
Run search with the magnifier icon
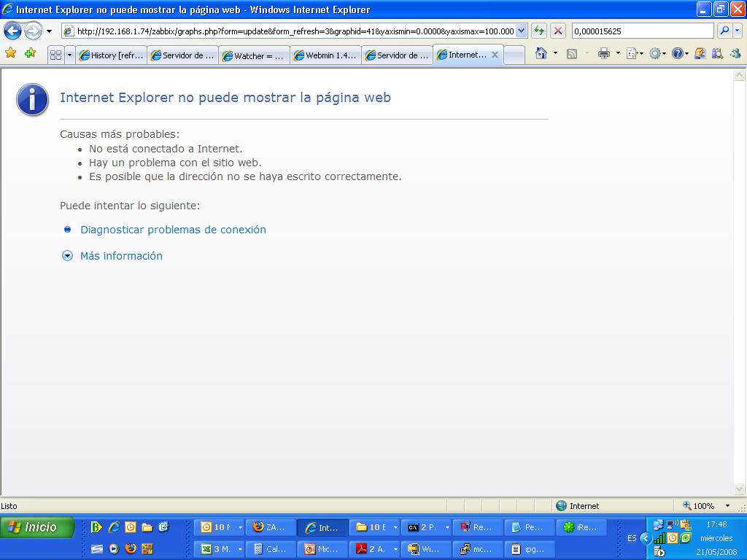click(724, 31)
